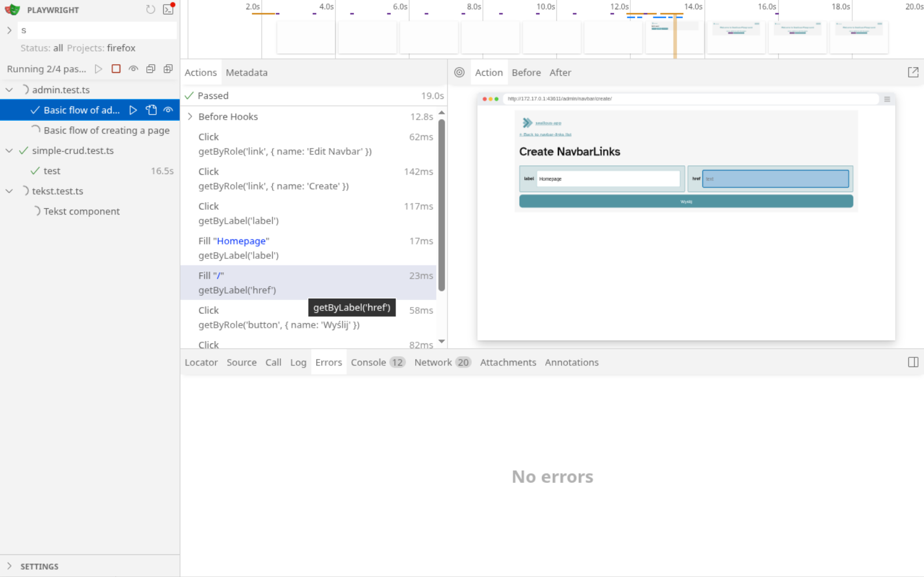Expand the Before Hooks action
This screenshot has width=924, height=577.
point(190,116)
